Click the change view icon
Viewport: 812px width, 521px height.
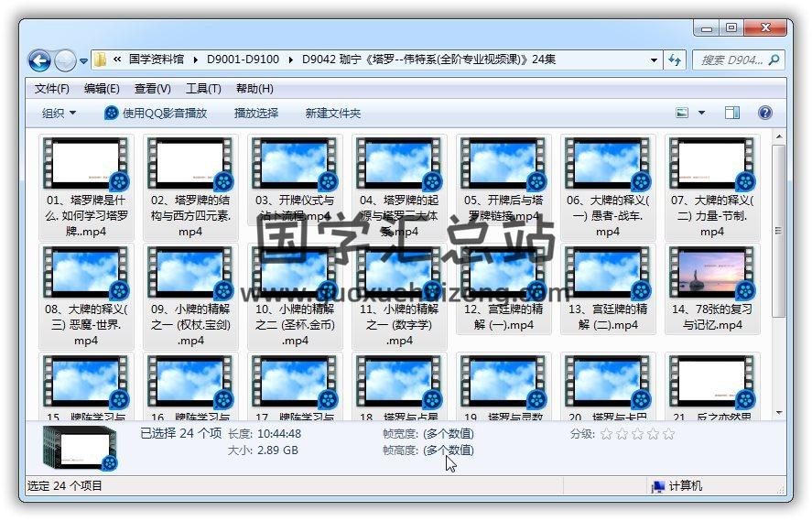click(x=682, y=113)
